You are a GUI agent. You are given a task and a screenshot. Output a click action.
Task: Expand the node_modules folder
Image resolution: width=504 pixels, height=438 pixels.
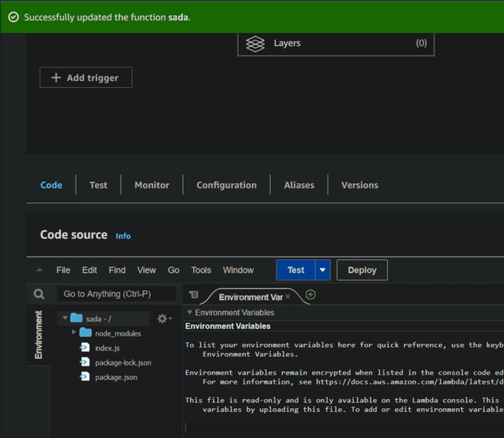coord(74,333)
